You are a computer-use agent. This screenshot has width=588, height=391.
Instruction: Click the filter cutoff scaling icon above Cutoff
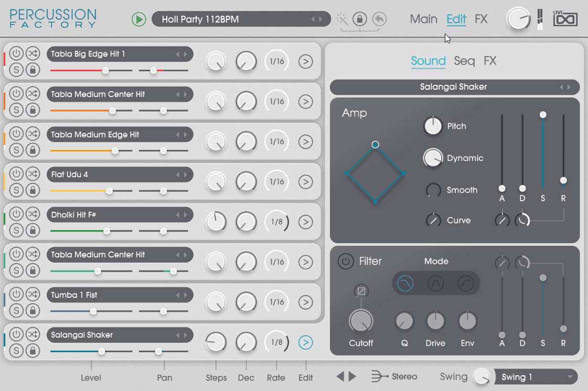(361, 291)
